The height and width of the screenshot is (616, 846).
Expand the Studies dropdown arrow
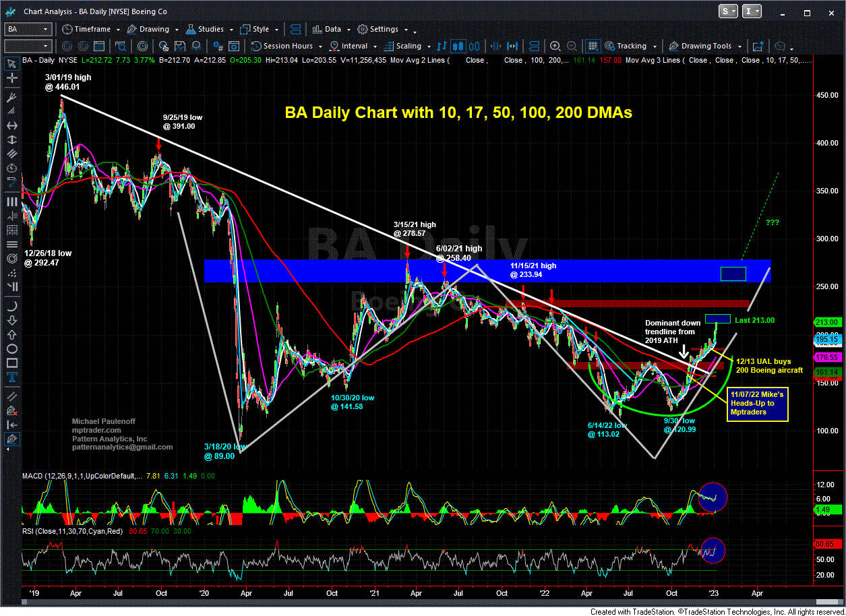[x=231, y=30]
